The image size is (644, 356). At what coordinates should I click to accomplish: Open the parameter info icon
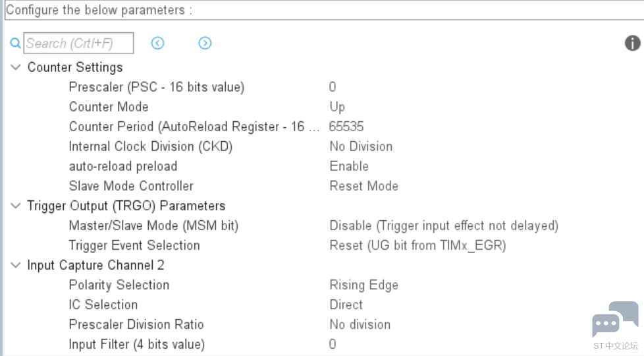632,44
